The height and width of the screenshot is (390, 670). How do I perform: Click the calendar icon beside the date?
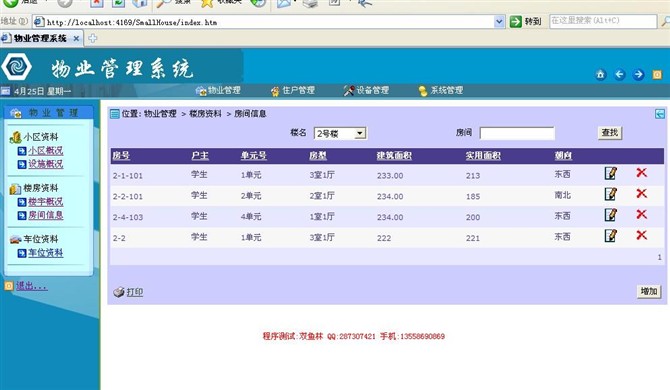6,91
